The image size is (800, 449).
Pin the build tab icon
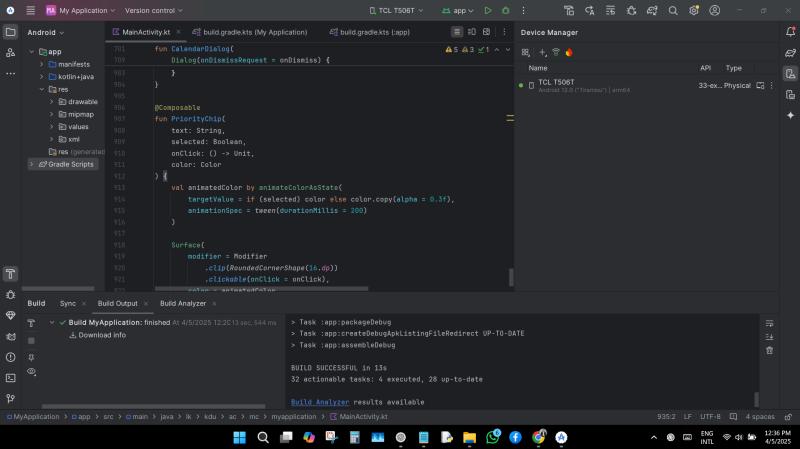pyautogui.click(x=31, y=358)
